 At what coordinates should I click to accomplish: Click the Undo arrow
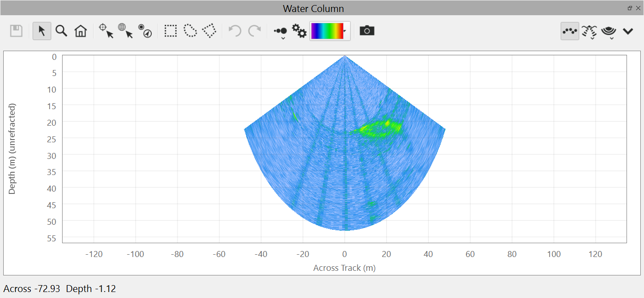pyautogui.click(x=235, y=31)
